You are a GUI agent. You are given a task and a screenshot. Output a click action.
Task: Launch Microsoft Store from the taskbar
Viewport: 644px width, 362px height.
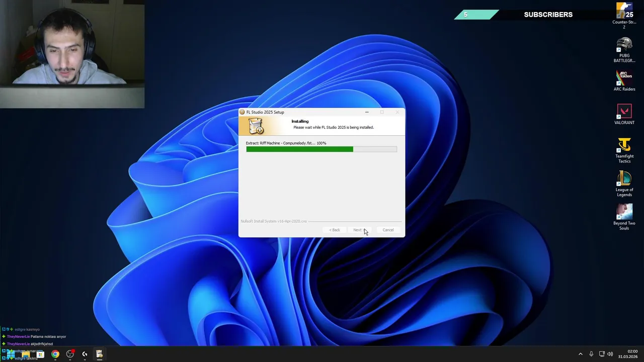click(x=40, y=354)
